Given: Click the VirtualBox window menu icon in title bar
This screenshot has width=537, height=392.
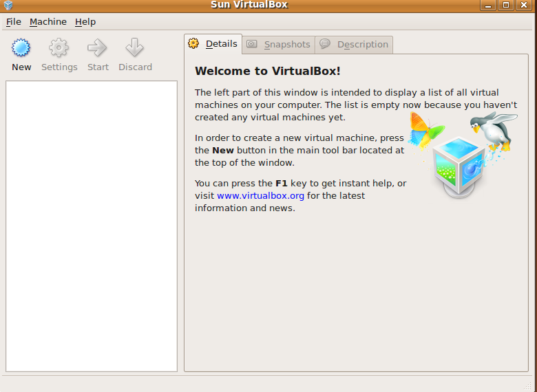Looking at the screenshot, I should pyautogui.click(x=8, y=6).
